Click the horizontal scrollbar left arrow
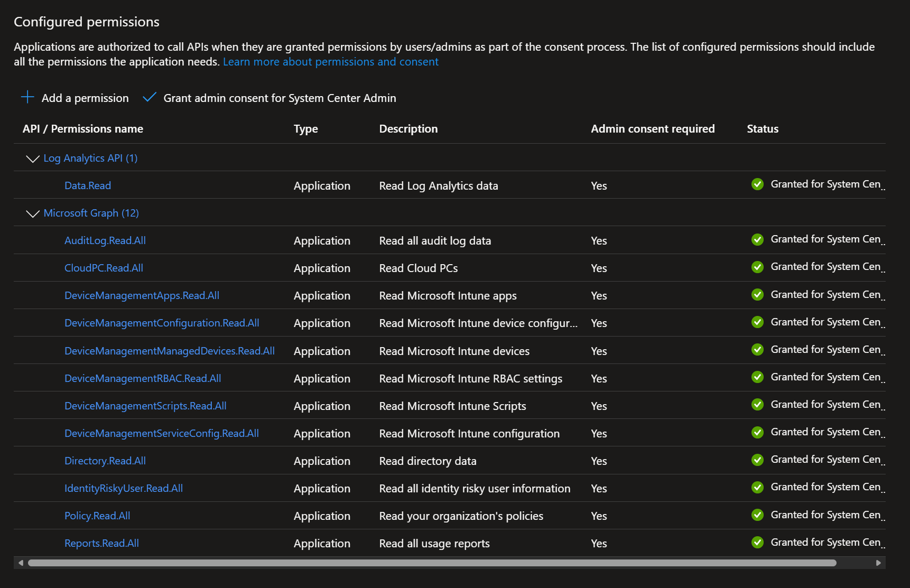910x588 pixels. click(x=21, y=563)
